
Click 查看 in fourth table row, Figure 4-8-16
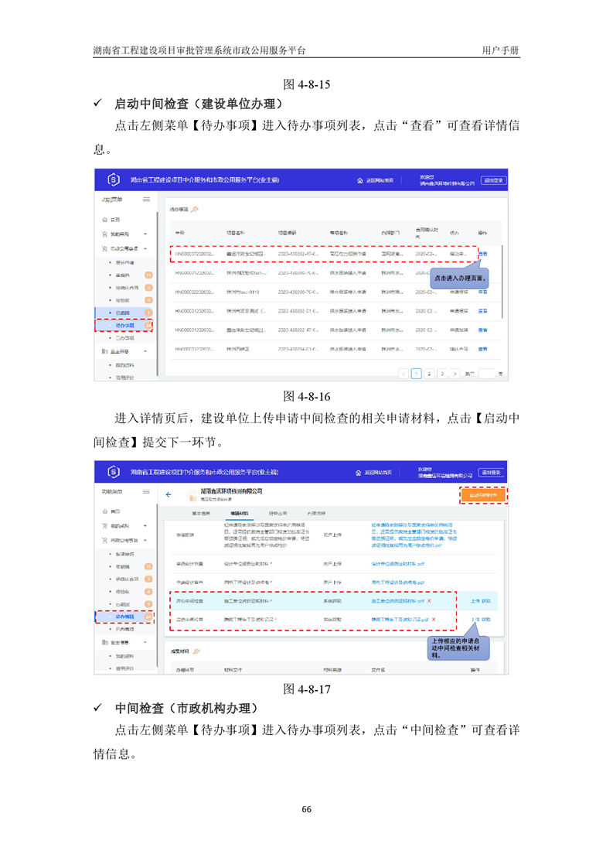(482, 311)
